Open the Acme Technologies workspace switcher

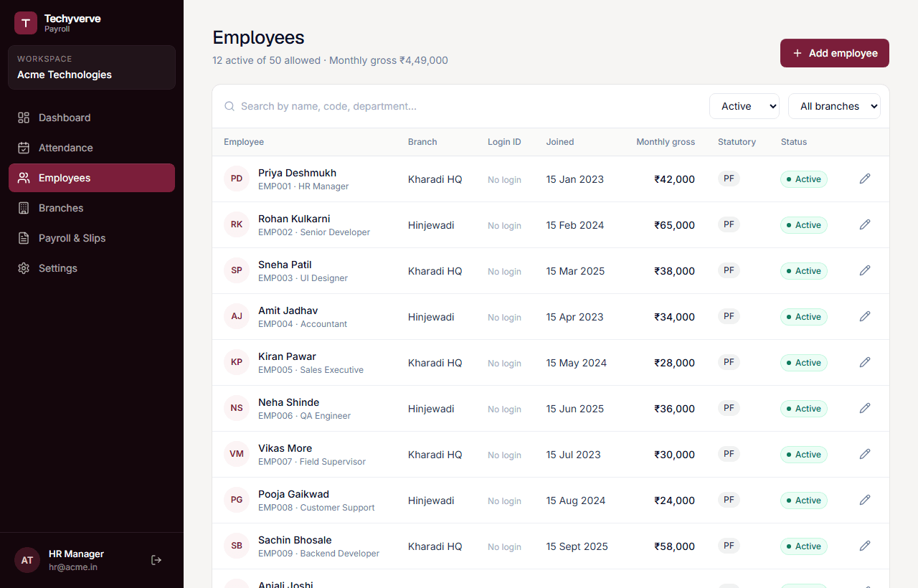click(92, 67)
